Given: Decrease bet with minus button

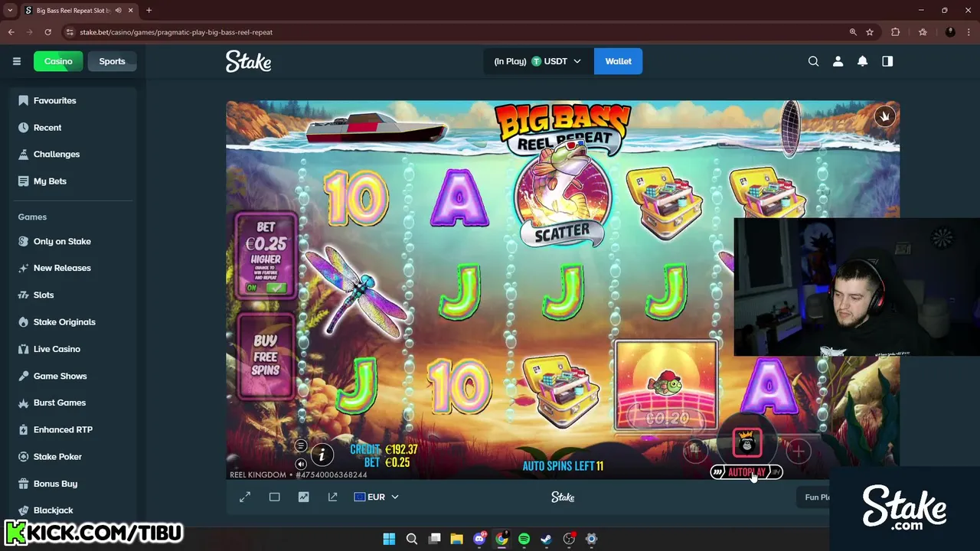Looking at the screenshot, I should [x=695, y=451].
